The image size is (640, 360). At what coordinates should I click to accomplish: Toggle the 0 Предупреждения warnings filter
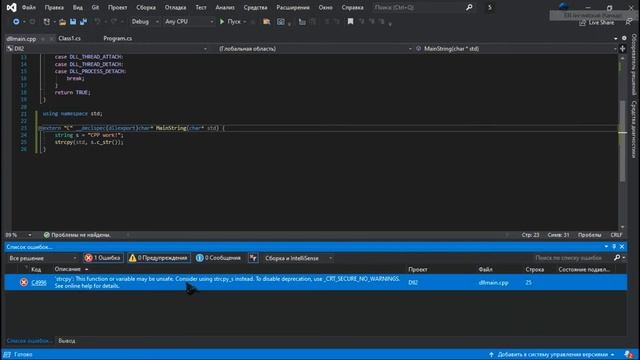click(x=159, y=258)
